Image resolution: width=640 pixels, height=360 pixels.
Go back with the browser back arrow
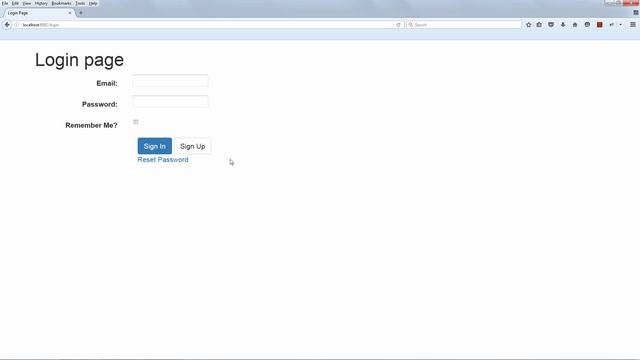point(7,25)
